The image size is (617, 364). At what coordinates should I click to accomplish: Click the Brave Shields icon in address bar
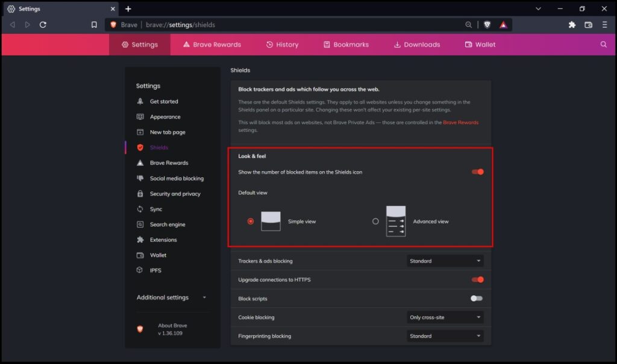point(487,25)
